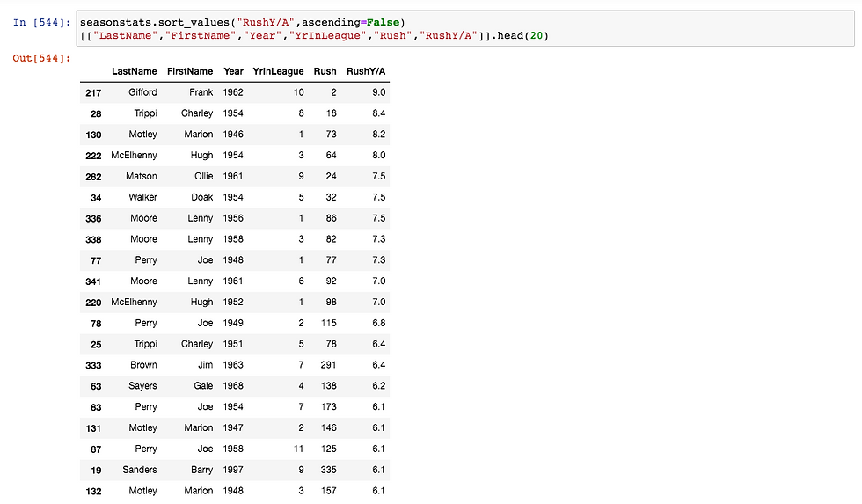Click the RushY/A value 9.0
The width and height of the screenshot is (862, 504).
[379, 92]
